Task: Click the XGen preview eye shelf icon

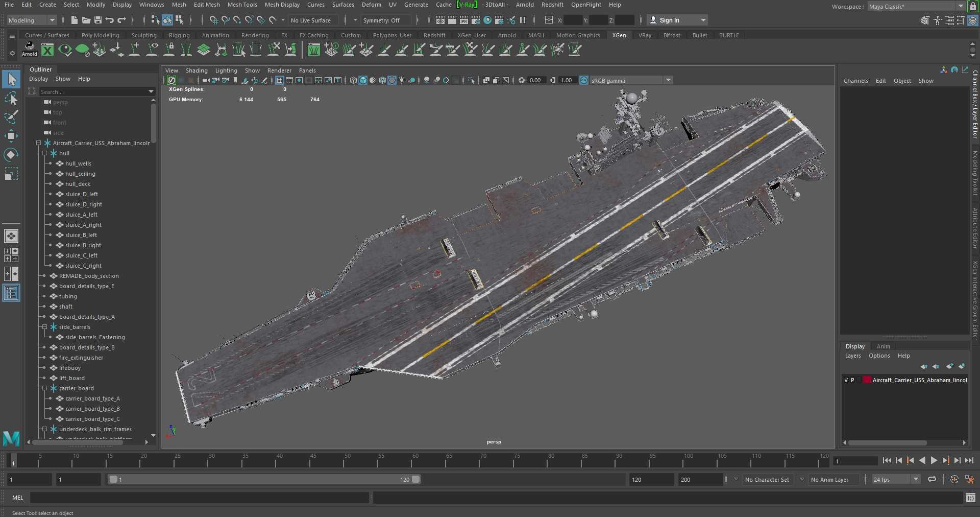Action: 65,50
